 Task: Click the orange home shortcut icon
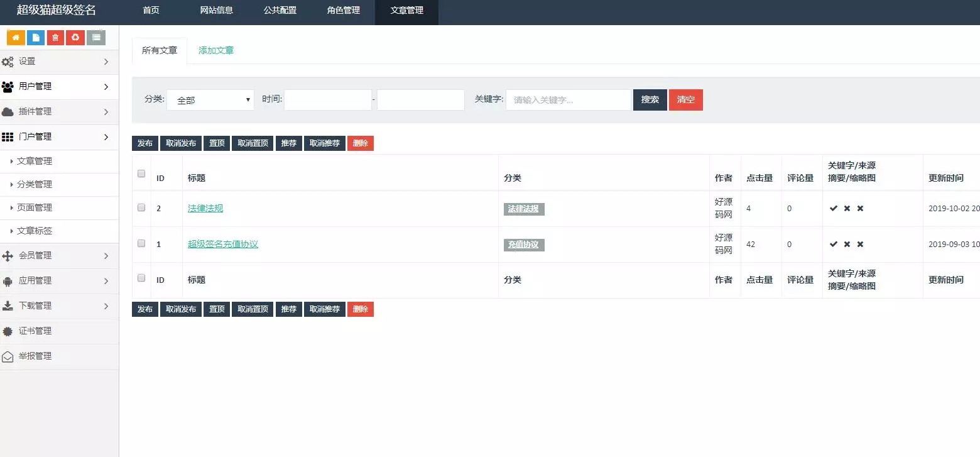(x=16, y=38)
